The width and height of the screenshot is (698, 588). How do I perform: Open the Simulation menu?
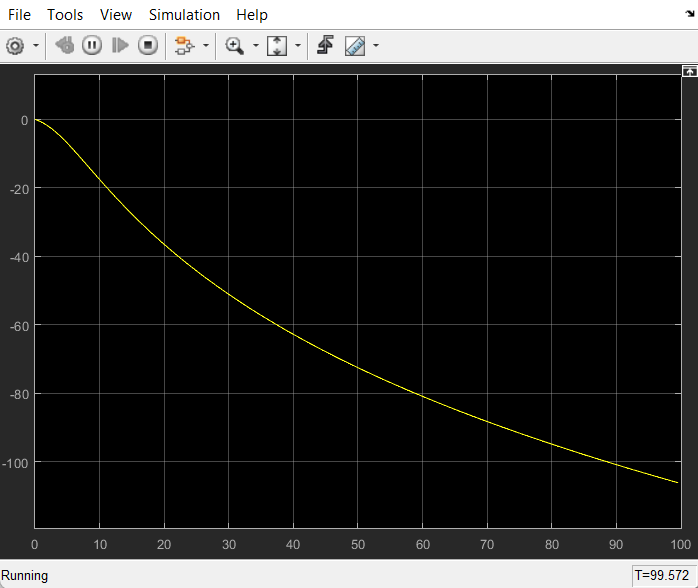184,15
